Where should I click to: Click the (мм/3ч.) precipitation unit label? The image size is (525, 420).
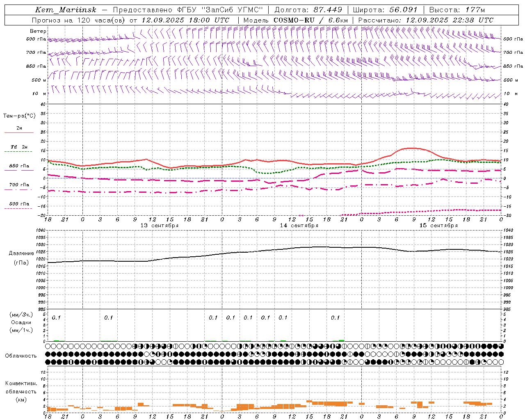coord(21,315)
